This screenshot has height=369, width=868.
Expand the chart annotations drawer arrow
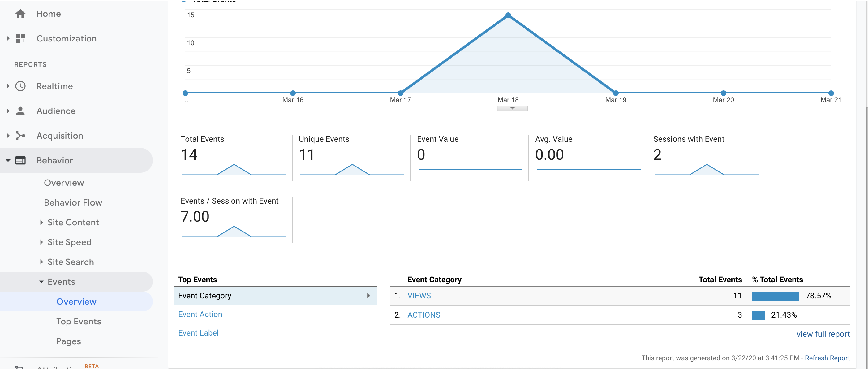(512, 108)
